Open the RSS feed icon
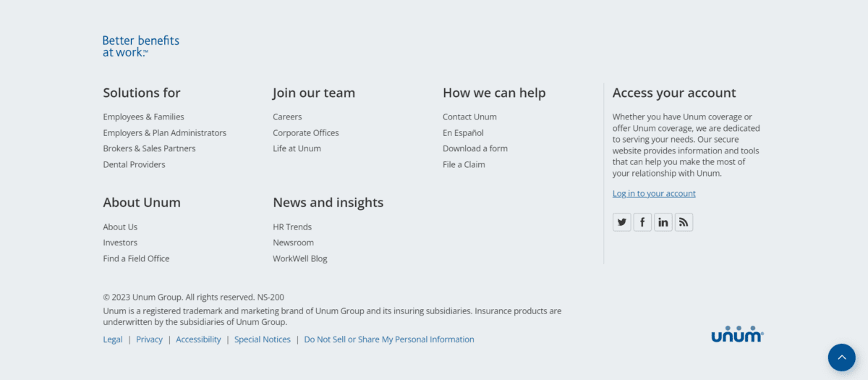Image resolution: width=868 pixels, height=380 pixels. (684, 222)
